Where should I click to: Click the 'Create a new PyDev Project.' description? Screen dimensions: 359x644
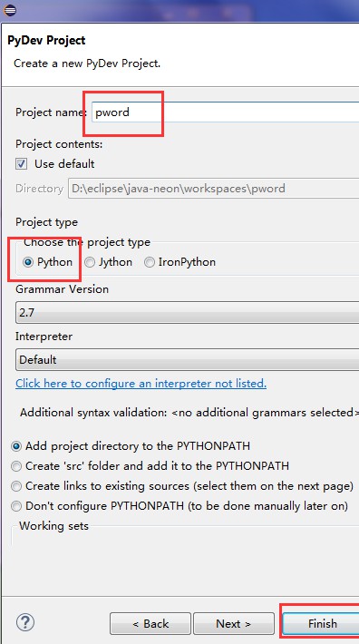(87, 63)
